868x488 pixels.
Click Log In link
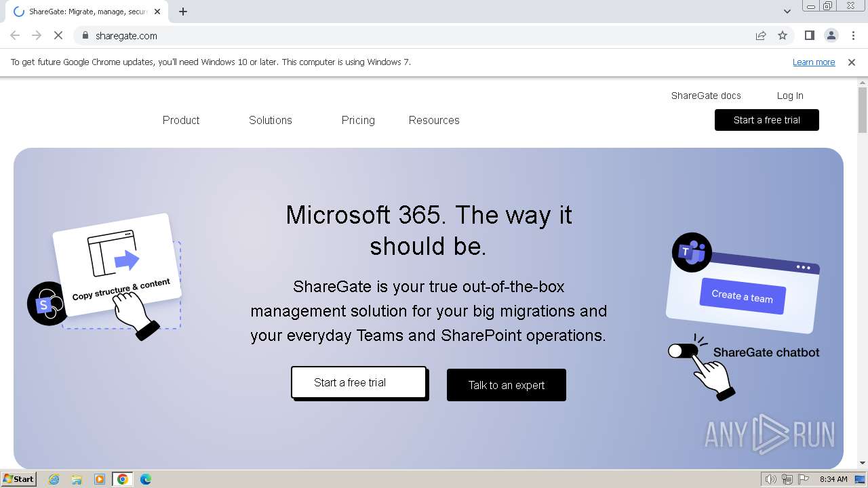[x=790, y=96]
